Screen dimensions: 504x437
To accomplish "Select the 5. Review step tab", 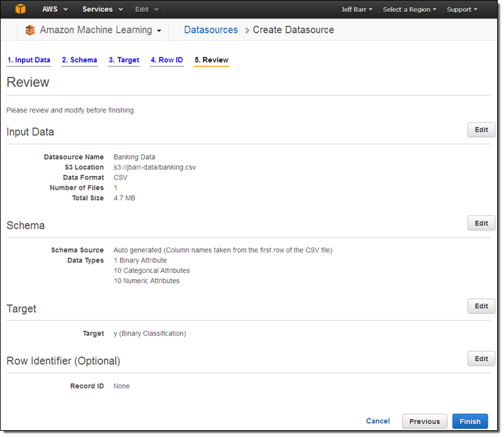I will (x=212, y=60).
